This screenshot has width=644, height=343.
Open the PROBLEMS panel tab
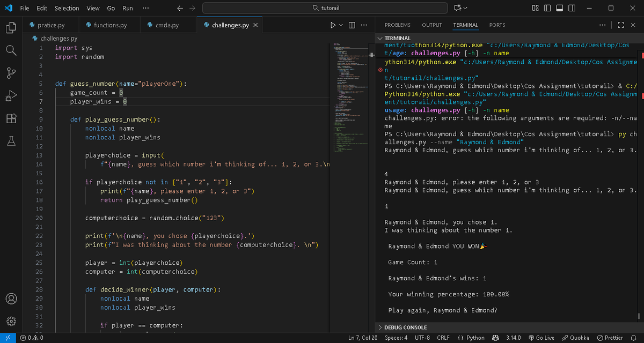[x=398, y=25]
